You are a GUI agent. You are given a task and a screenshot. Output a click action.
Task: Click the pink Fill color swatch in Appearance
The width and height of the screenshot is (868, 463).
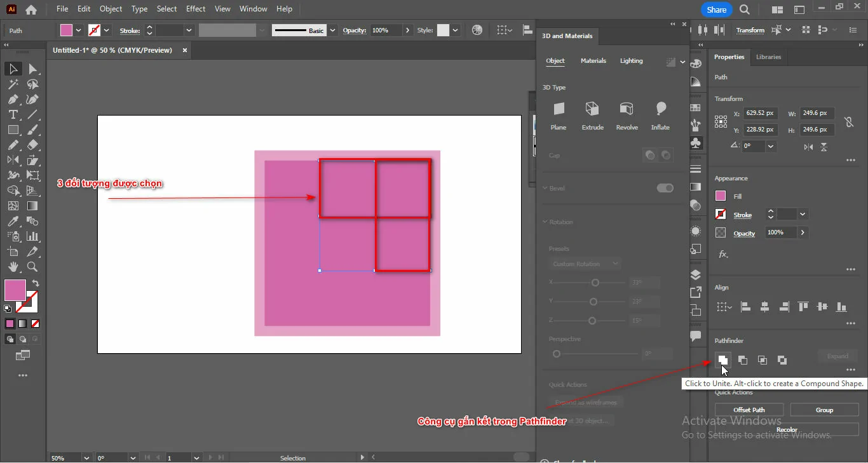[721, 196]
